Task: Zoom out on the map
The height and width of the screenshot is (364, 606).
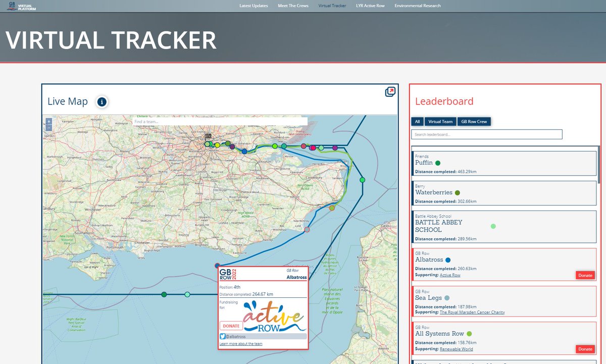Action: pos(48,128)
